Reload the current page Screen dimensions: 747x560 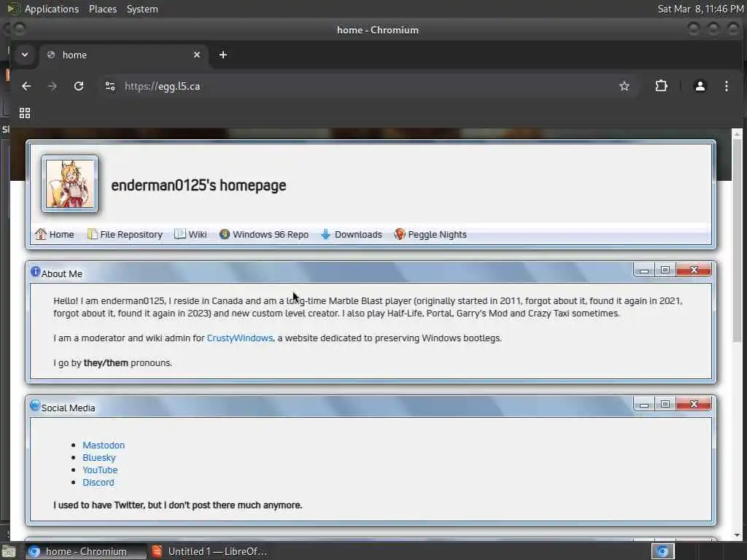pos(79,86)
